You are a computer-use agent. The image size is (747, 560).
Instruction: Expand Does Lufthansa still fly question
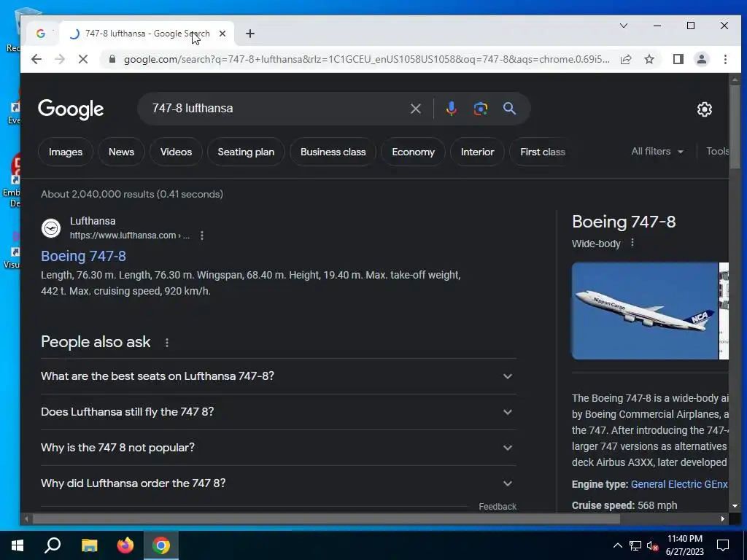pyautogui.click(x=278, y=412)
